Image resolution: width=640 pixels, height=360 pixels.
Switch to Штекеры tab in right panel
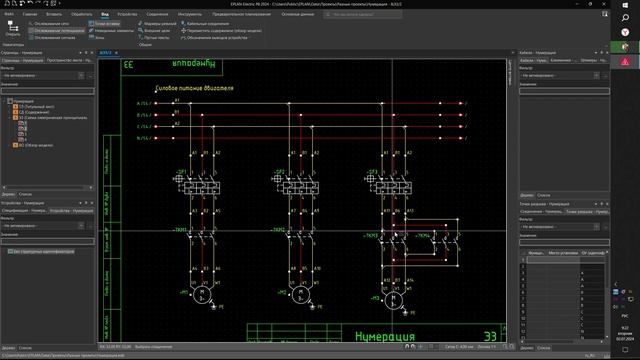pos(593,60)
